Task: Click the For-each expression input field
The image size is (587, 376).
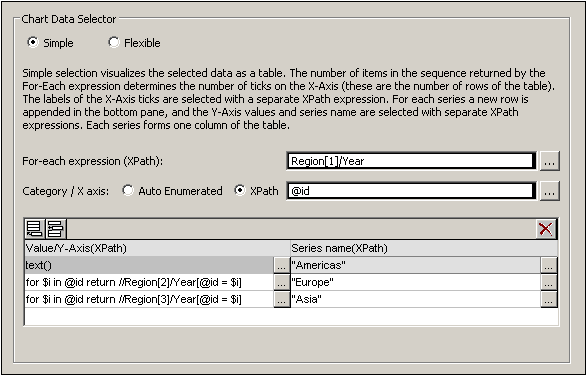Action: (411, 161)
